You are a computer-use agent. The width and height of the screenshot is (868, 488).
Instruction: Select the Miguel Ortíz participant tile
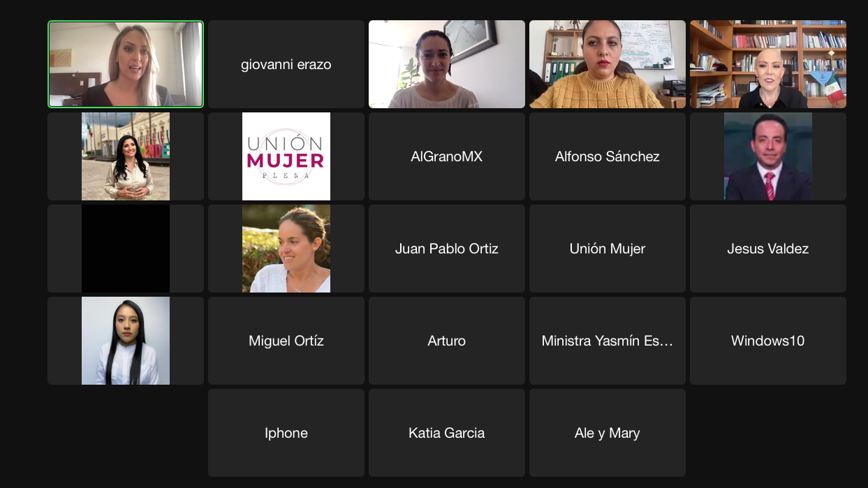pos(286,341)
